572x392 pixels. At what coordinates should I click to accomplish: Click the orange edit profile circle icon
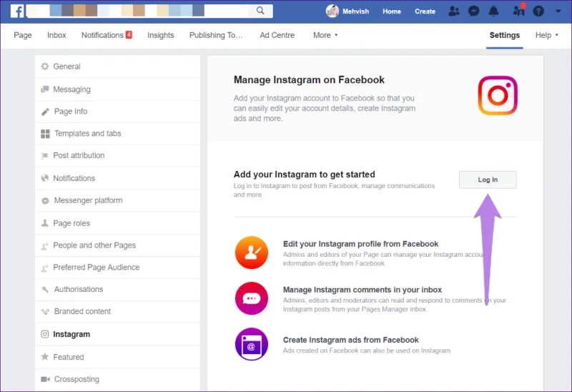click(x=252, y=253)
